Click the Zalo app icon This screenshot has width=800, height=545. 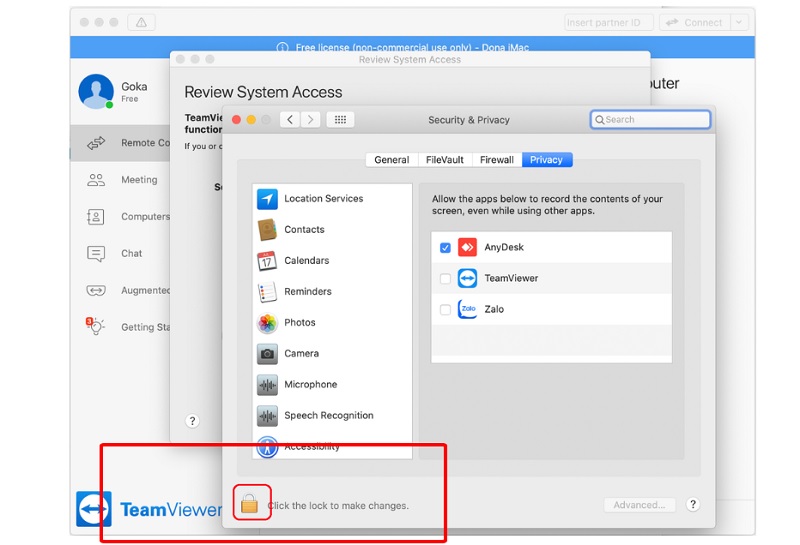tap(467, 309)
